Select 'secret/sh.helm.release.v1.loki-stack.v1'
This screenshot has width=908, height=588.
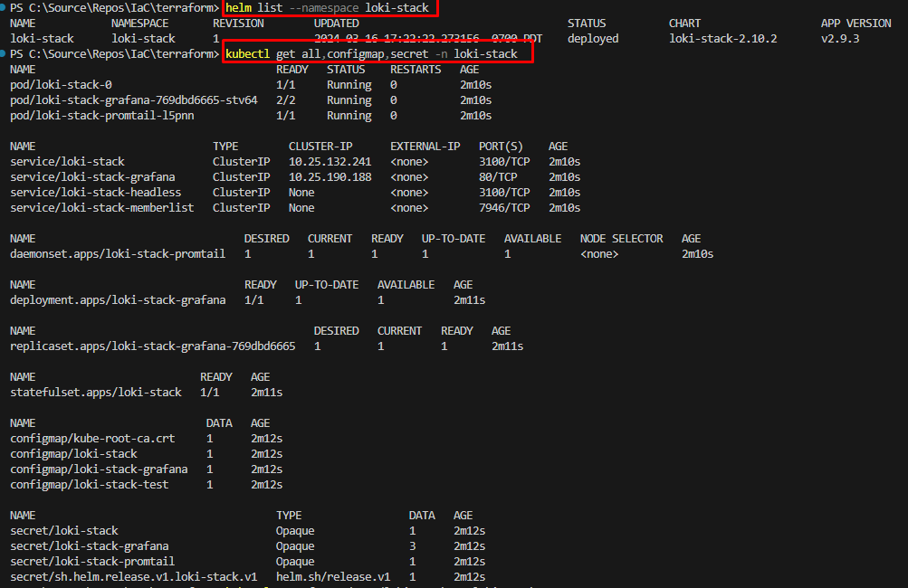[134, 577]
